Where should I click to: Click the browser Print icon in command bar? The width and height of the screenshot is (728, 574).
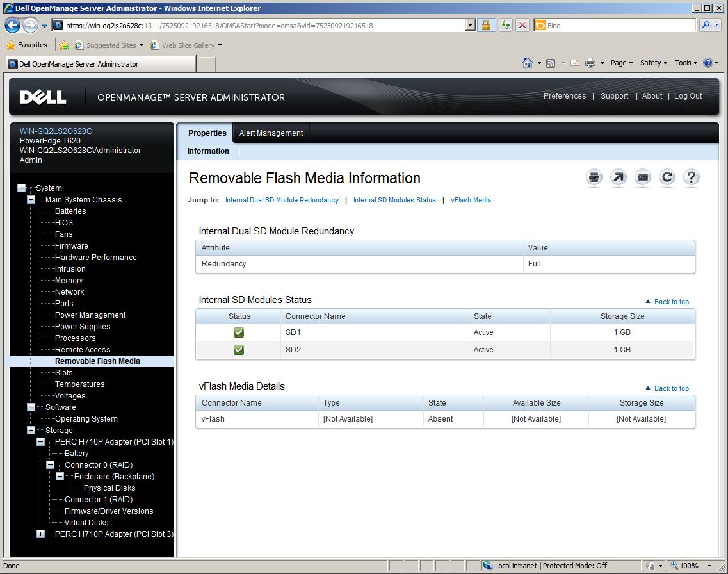click(x=590, y=63)
